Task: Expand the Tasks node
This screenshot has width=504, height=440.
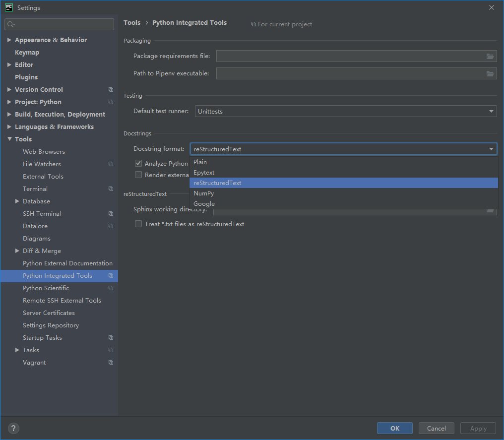Action: [17, 350]
